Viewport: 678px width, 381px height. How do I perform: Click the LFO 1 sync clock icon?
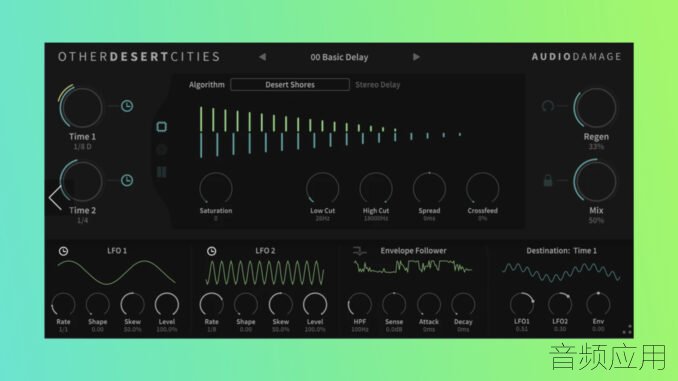pos(64,251)
